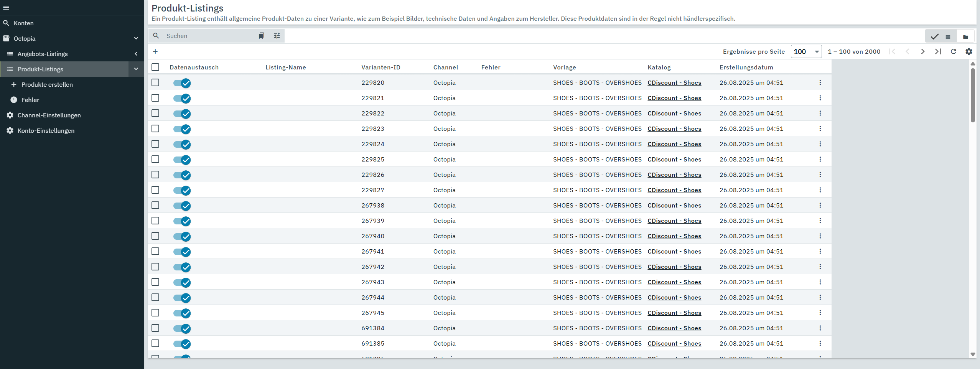Open the hamburger menu in sidebar

point(6,8)
